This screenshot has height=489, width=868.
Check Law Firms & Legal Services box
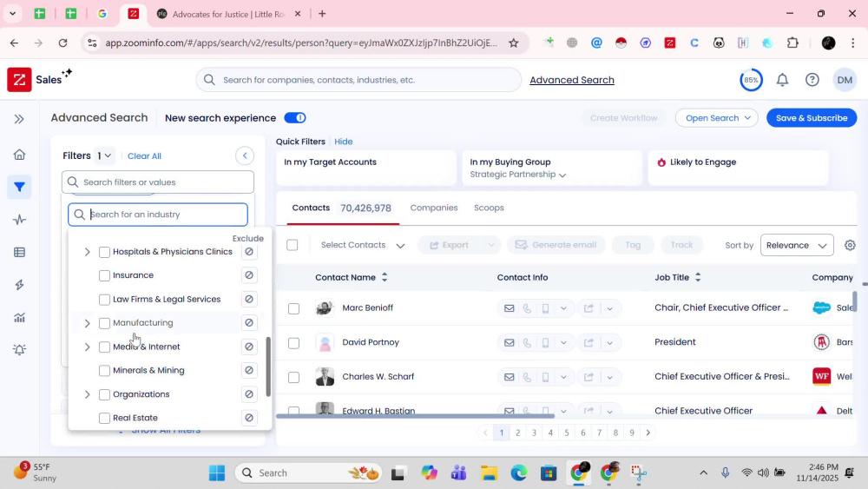104,300
